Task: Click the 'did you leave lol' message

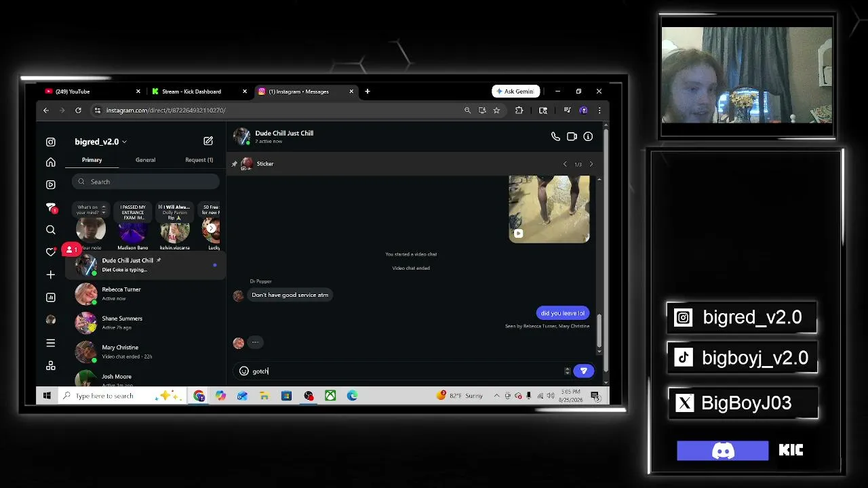Action: (x=563, y=313)
